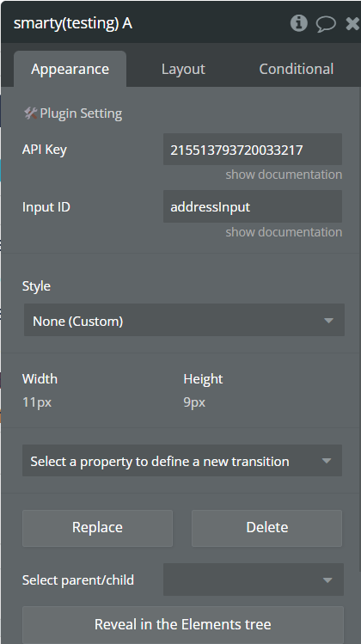Open the element info icon
361x644 pixels.
tap(299, 23)
